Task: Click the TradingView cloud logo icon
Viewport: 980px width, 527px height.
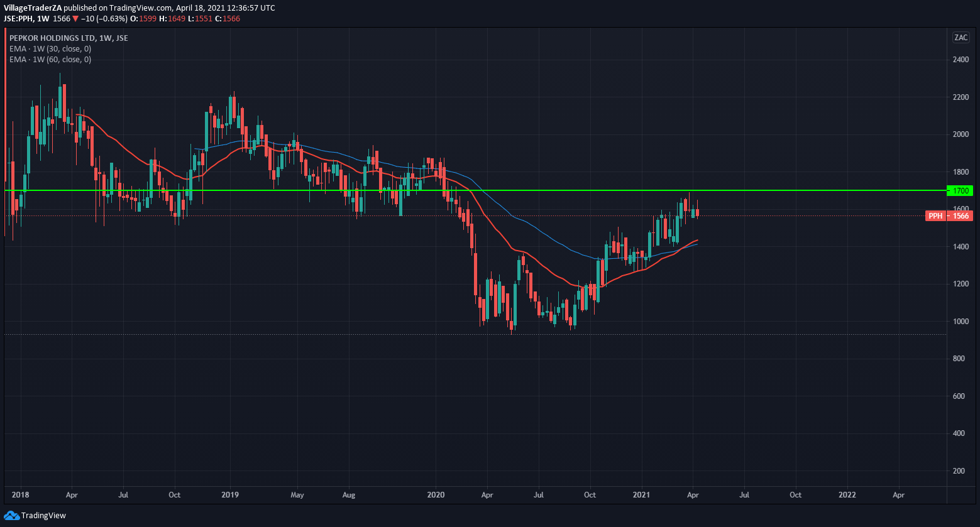Action: pyautogui.click(x=11, y=516)
